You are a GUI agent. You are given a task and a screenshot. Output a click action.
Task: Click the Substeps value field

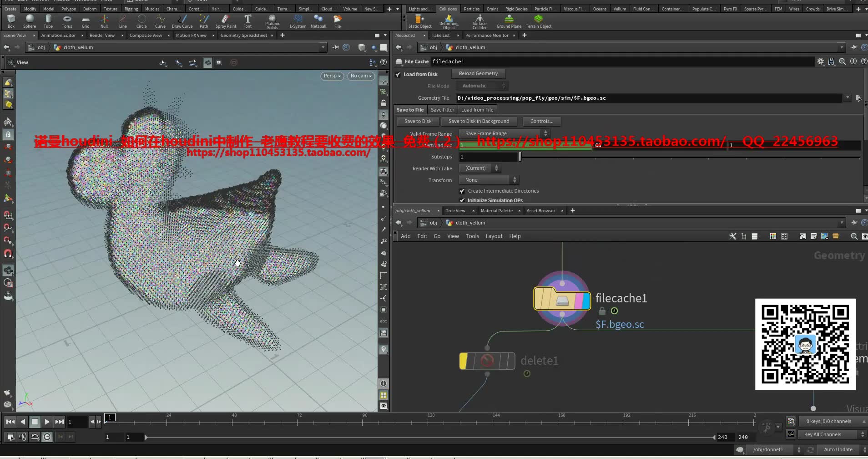[x=489, y=157]
